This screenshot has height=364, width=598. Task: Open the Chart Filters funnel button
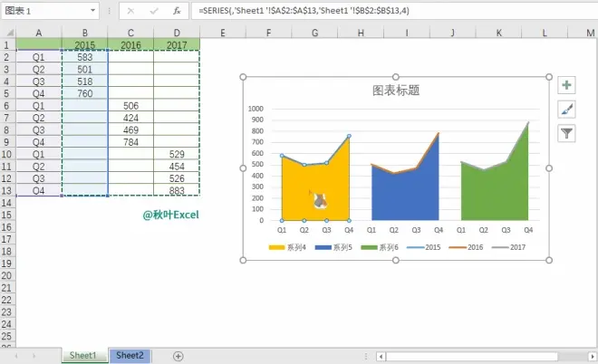(x=566, y=133)
